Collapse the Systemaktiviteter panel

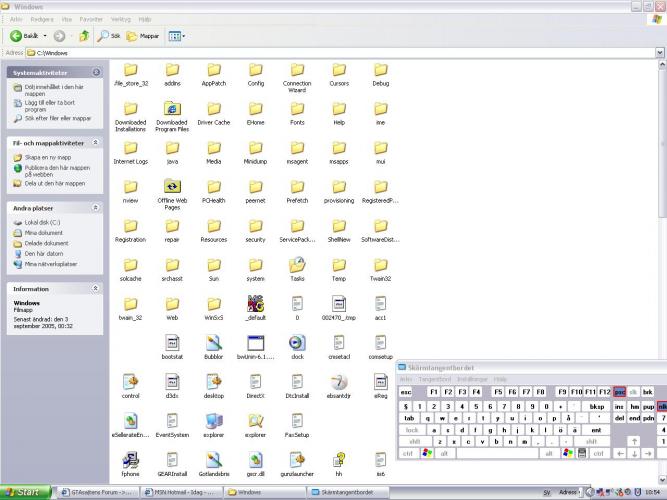(96, 72)
